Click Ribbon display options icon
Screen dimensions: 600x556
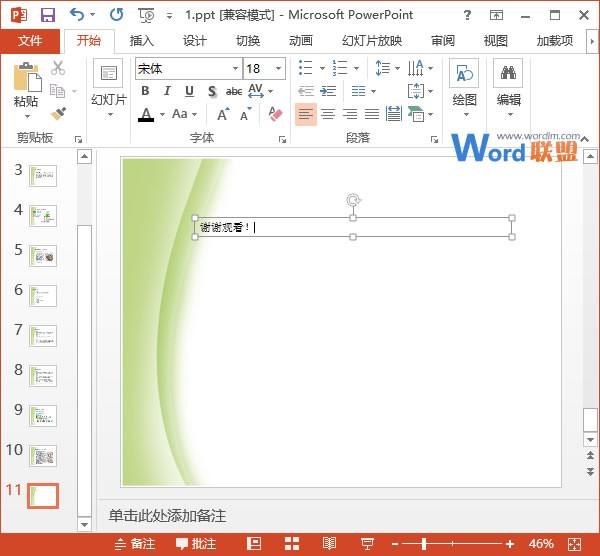point(496,15)
